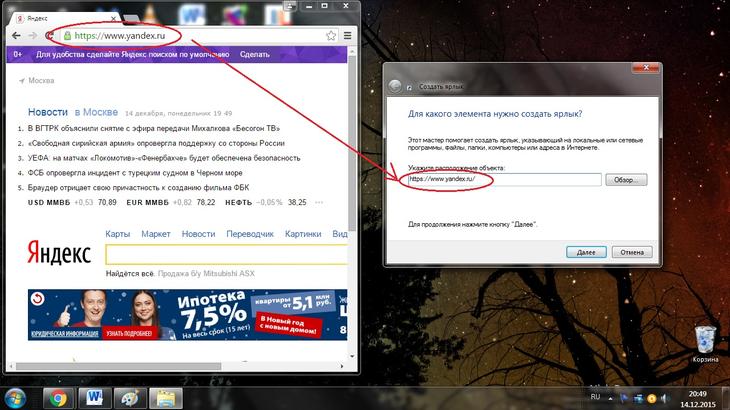
Task: Maximize the Chrome window
Action: pos(324,6)
